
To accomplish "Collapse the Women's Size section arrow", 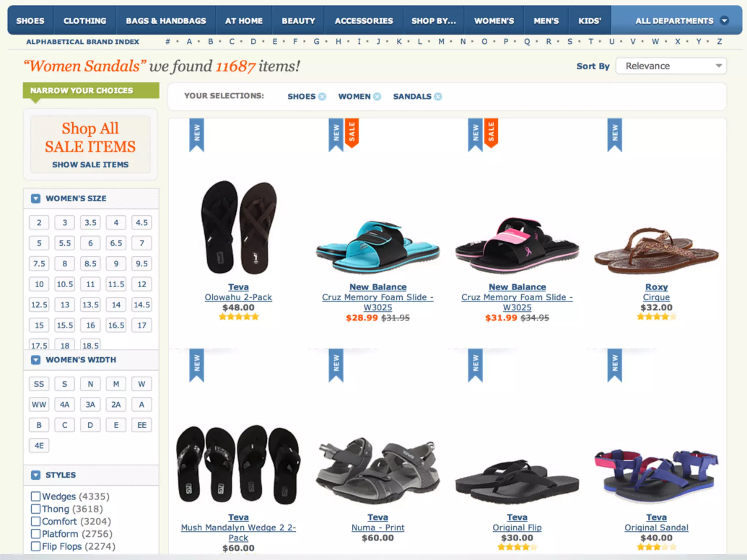I will (x=36, y=198).
